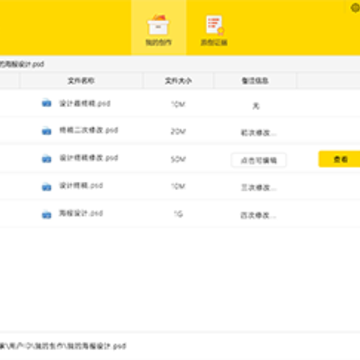Image resolution: width=360 pixels, height=360 pixels.
Task: Click the 1G file size cell
Action: pos(178,215)
